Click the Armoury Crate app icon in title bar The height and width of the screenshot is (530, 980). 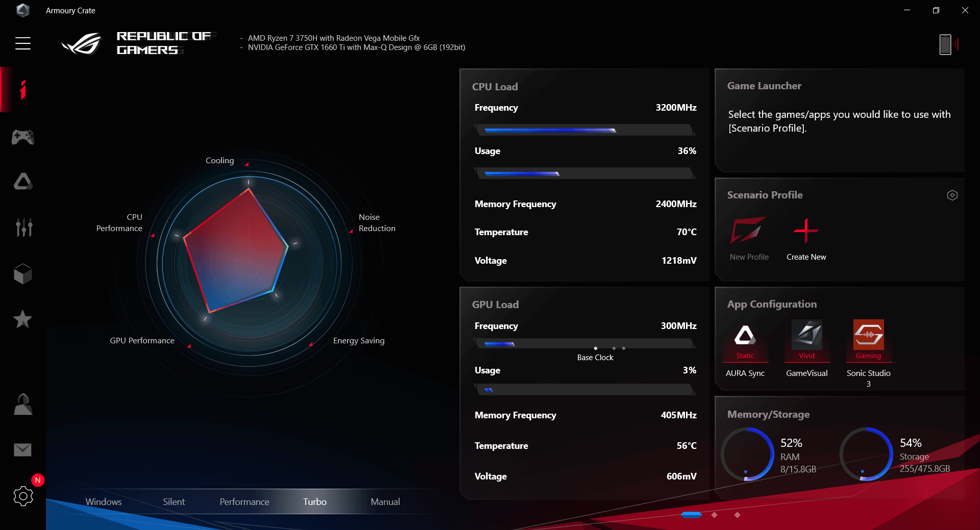pos(22,10)
